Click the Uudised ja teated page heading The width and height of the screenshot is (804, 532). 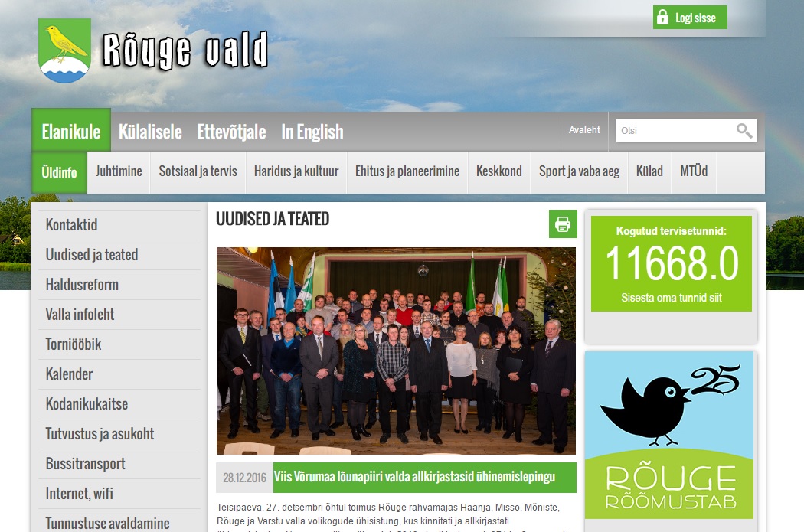point(273,219)
